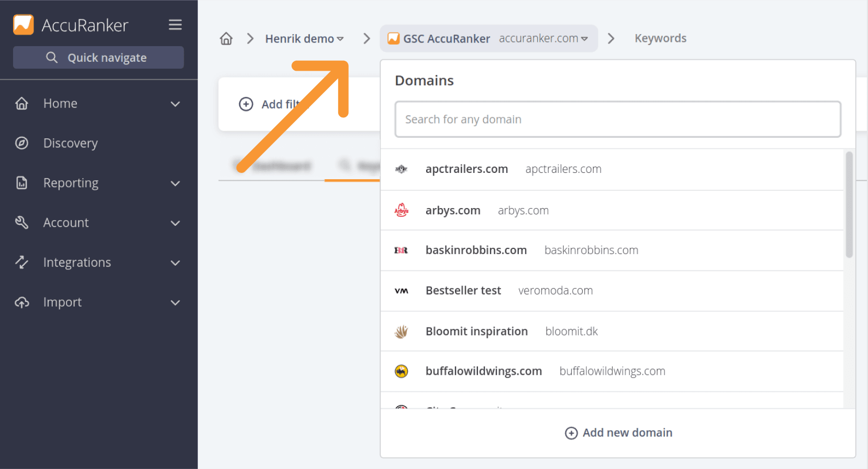The image size is (868, 469).
Task: Click the Baskin Robbins BR favicon
Action: tap(401, 250)
